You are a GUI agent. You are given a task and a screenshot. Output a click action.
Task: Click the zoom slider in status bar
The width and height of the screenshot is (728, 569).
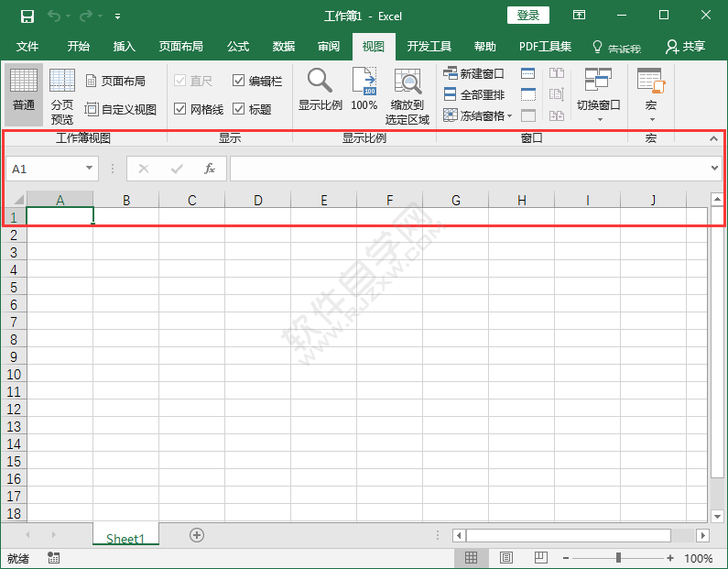pos(620,558)
